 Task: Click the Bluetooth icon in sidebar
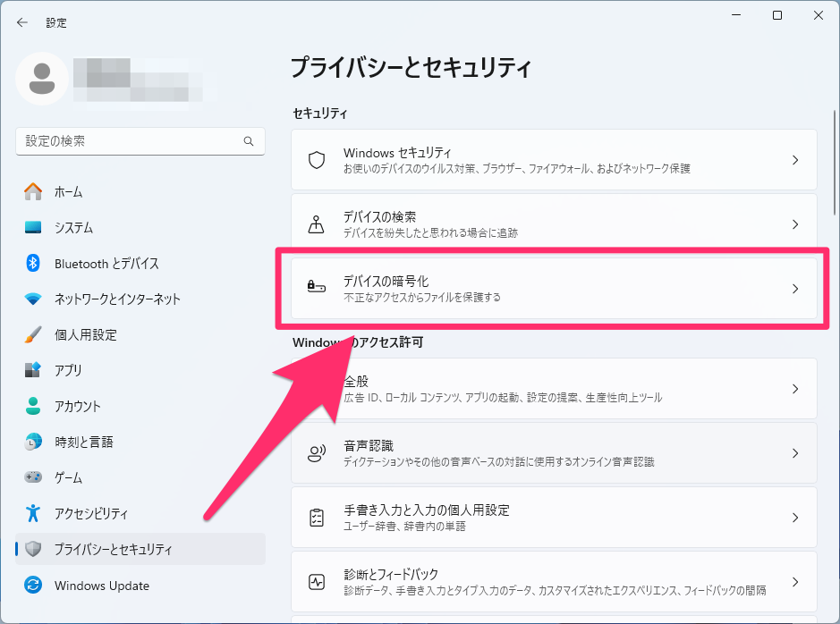[x=33, y=264]
